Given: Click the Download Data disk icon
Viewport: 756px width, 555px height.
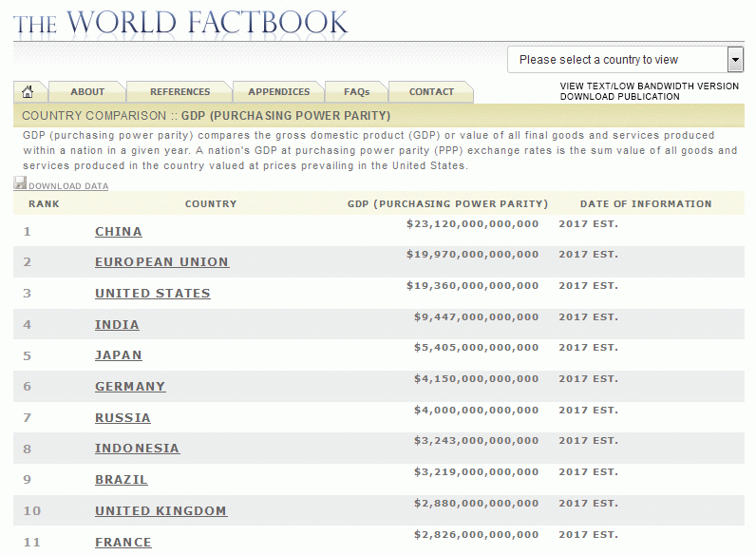Looking at the screenshot, I should (x=20, y=184).
